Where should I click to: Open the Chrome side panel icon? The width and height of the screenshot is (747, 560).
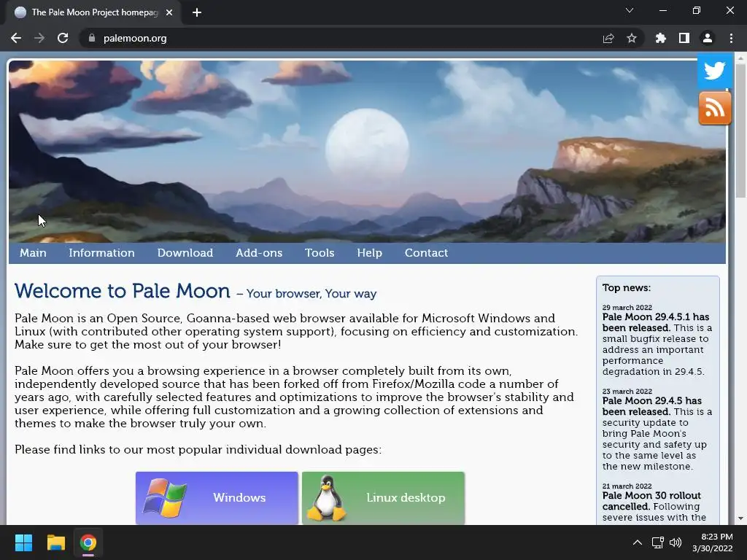684,38
